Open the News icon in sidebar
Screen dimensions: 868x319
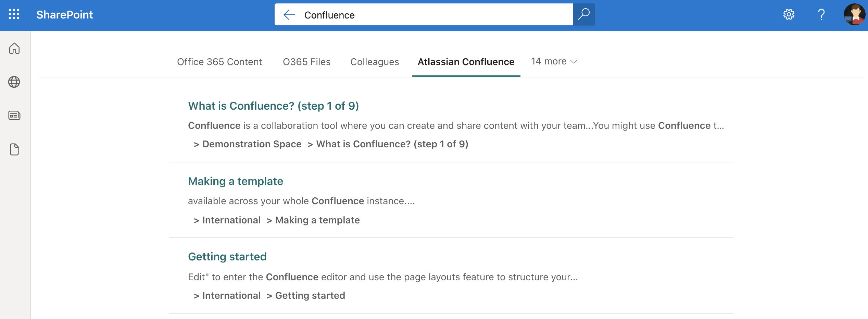pyautogui.click(x=14, y=115)
